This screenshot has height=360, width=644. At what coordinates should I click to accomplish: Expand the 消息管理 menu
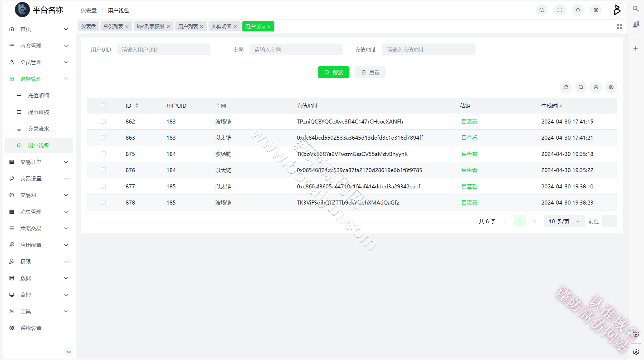(39, 212)
